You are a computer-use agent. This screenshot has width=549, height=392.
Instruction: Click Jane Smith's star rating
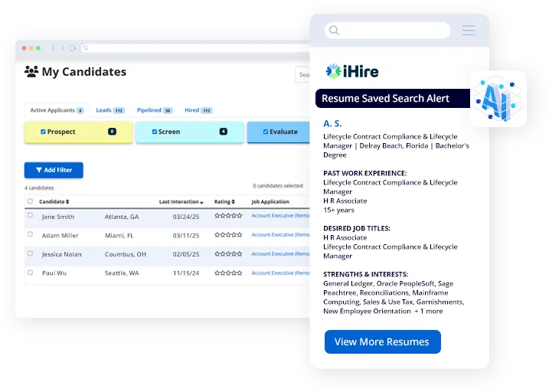point(228,216)
